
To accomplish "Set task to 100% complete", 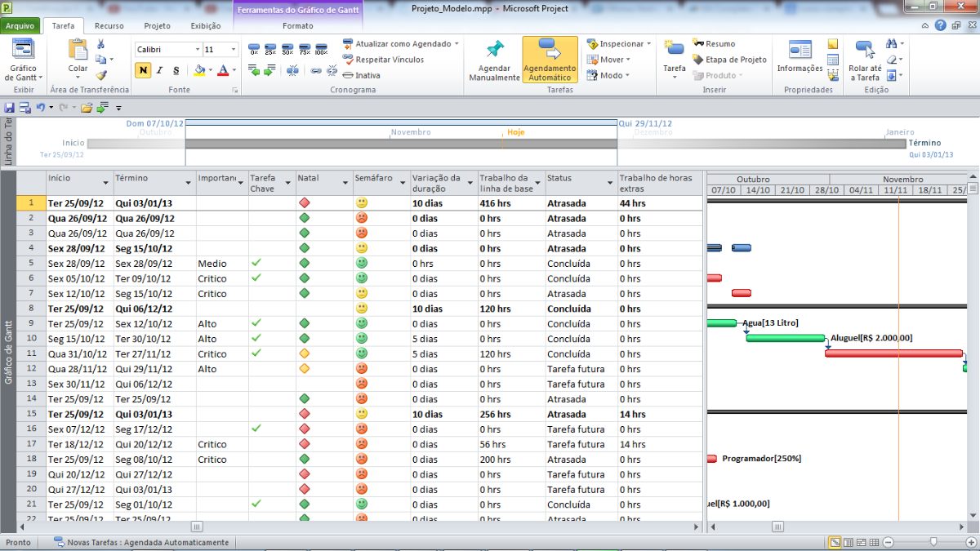I will [x=321, y=49].
